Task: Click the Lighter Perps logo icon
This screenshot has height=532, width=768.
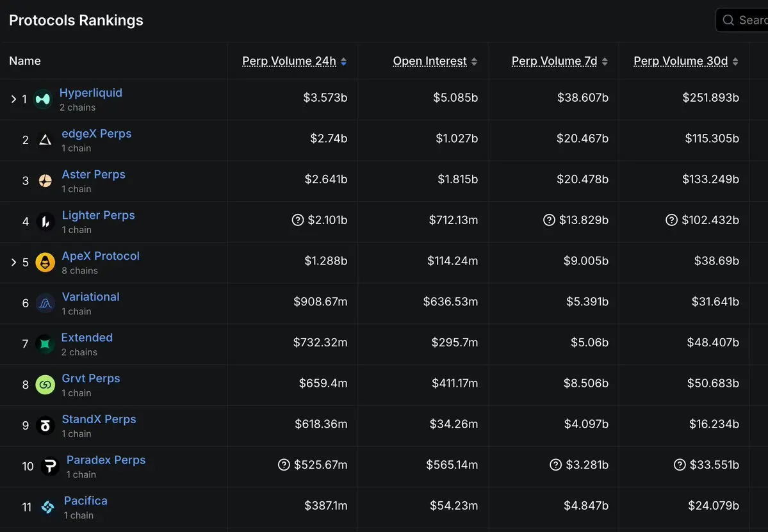Action: click(45, 222)
